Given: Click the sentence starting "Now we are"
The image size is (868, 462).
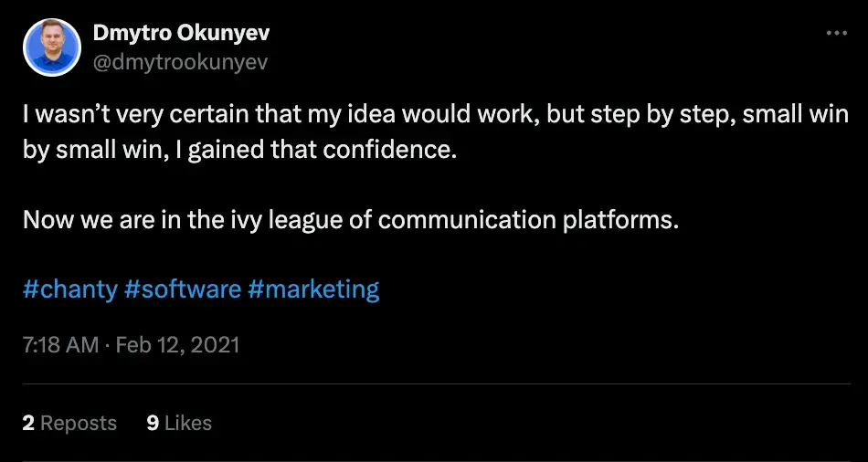Looking at the screenshot, I should (351, 220).
